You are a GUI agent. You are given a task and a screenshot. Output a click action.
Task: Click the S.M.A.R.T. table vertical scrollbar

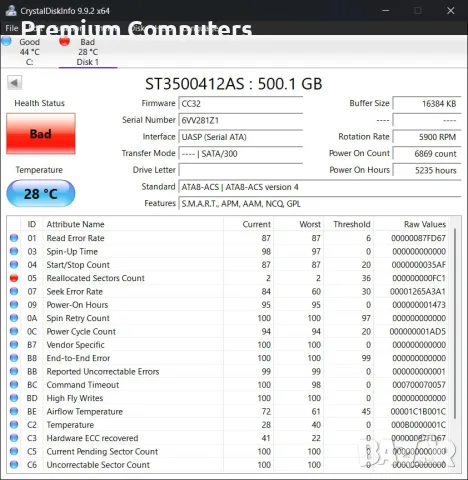coord(455,323)
